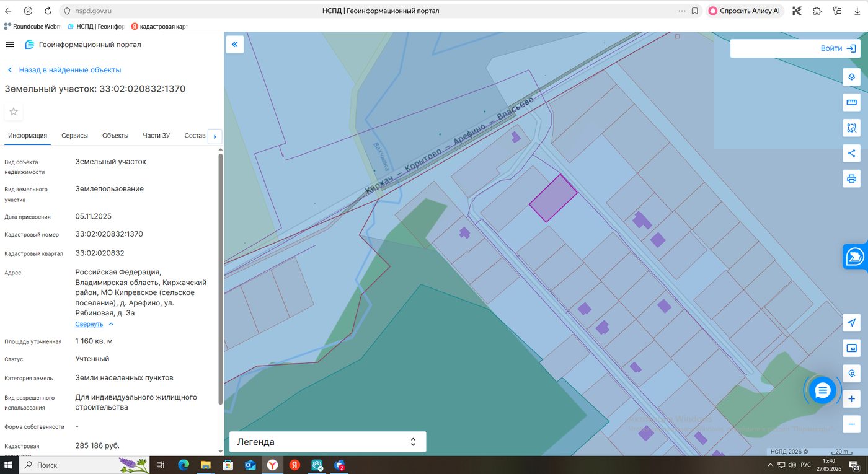Add parcel to favorites with star
The height and width of the screenshot is (474, 868).
(14, 112)
